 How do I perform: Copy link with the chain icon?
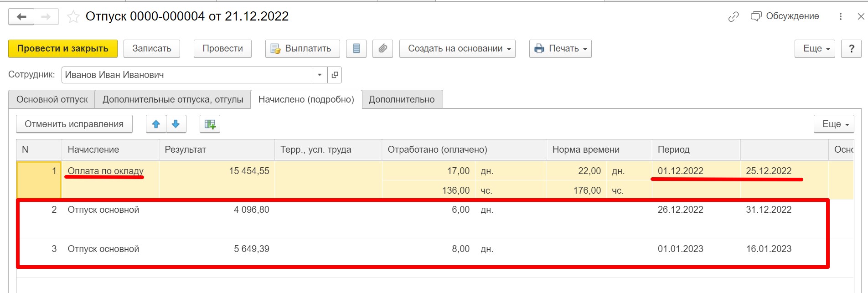pos(733,17)
